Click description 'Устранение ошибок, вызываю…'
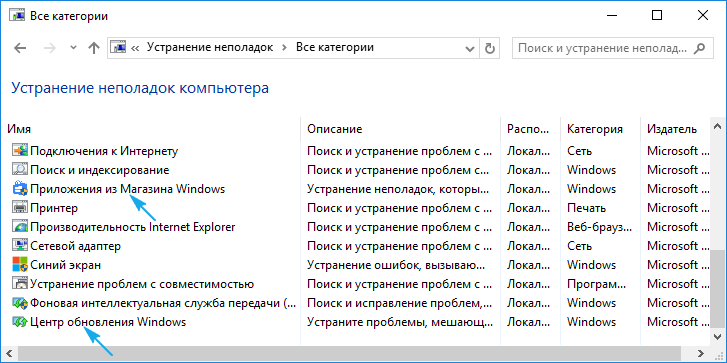 (396, 265)
